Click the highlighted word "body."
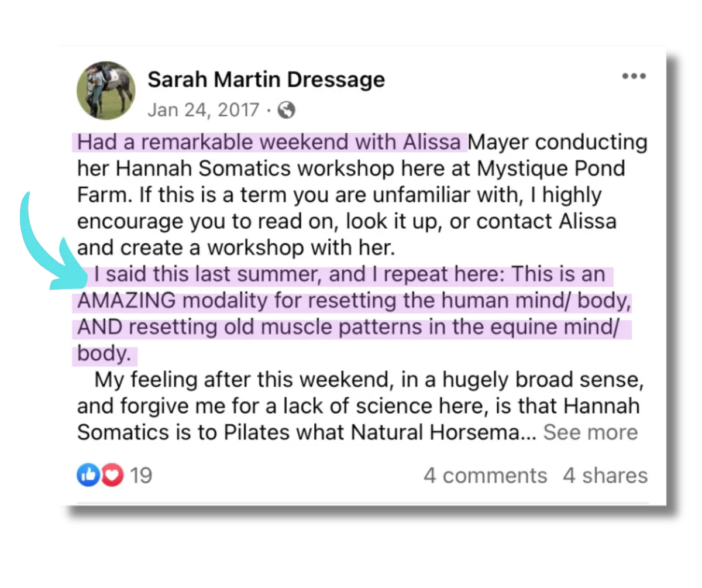The image size is (702, 588). coord(104,354)
